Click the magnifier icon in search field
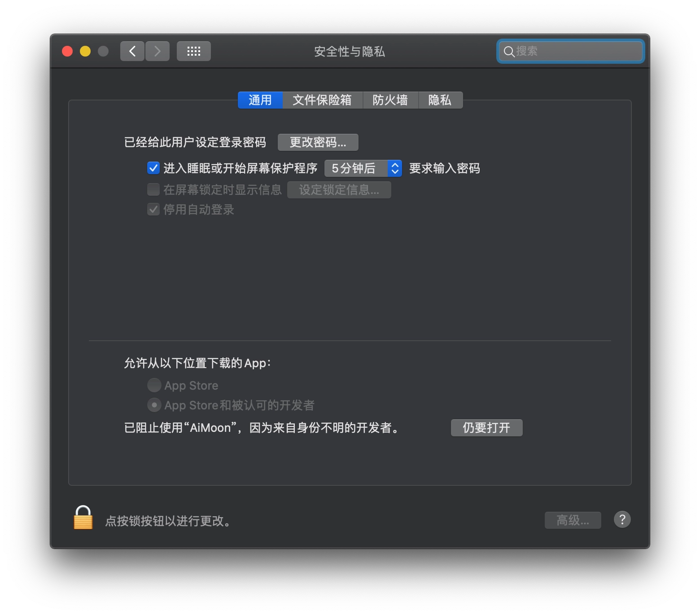Screen dimensions: 700x615 click(509, 52)
